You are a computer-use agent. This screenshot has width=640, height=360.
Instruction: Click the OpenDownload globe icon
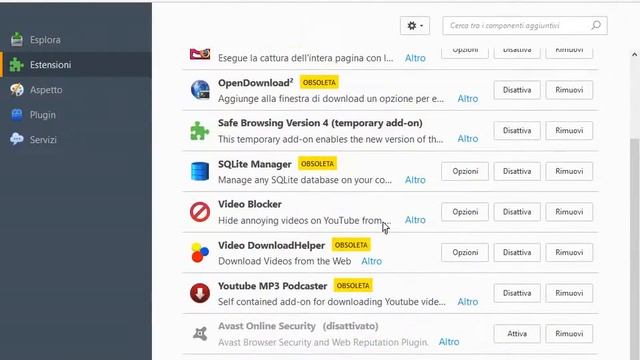click(200, 90)
